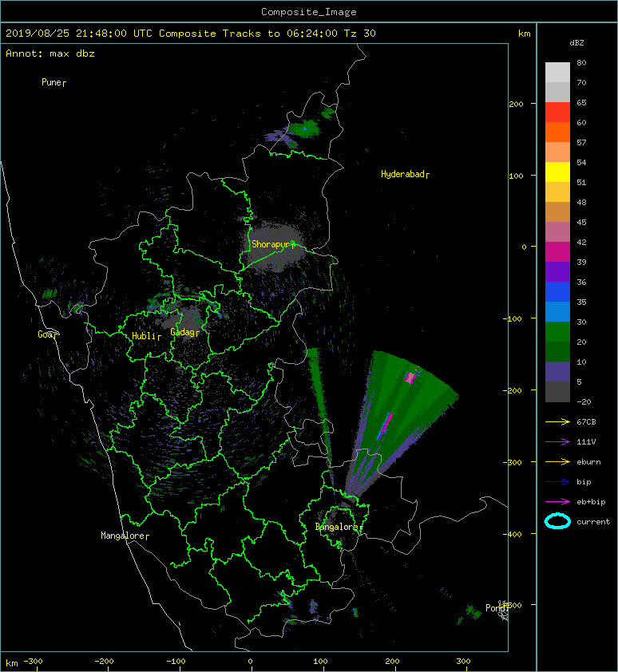
Task: Pick the brown 45-48 dBZ color band
Action: coord(557,212)
